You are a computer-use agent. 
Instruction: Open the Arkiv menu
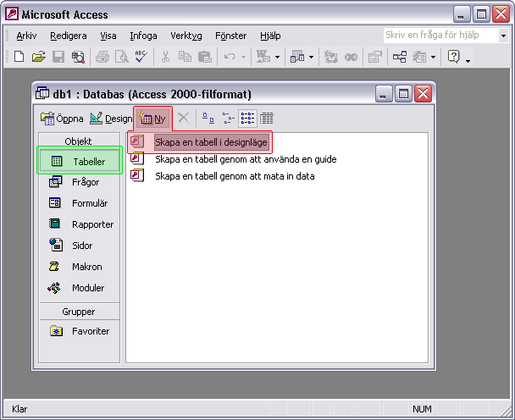coord(26,36)
